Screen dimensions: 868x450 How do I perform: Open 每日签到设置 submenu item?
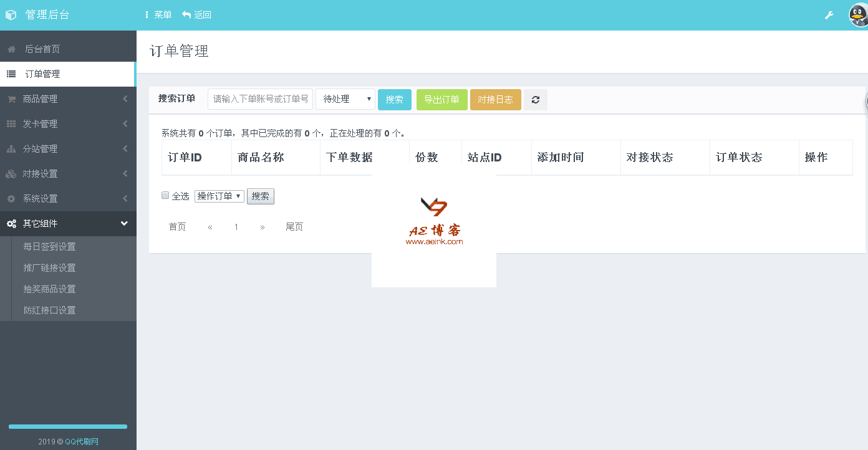49,247
